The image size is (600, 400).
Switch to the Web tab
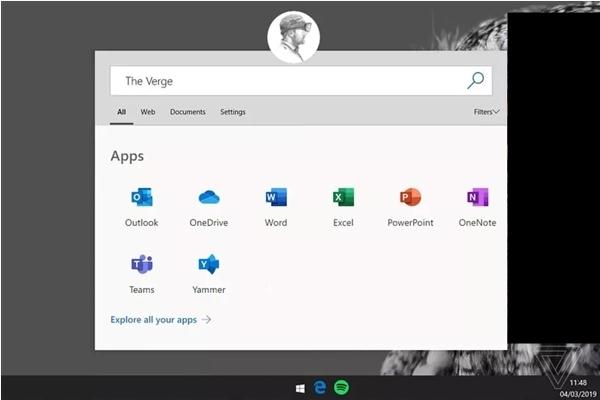[148, 112]
